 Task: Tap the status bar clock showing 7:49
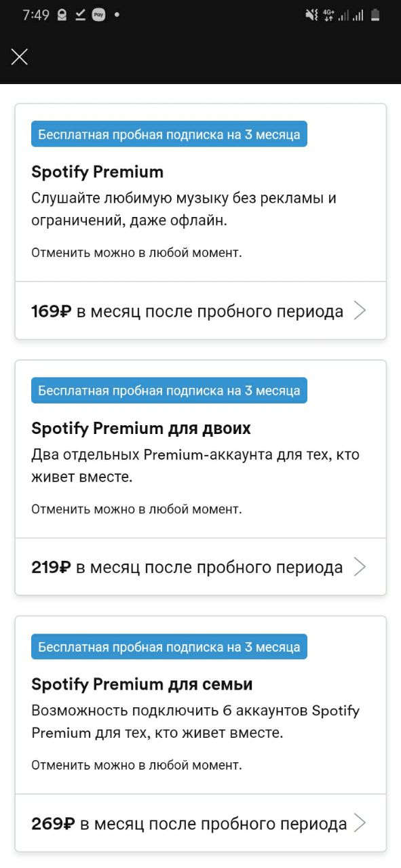(x=36, y=15)
